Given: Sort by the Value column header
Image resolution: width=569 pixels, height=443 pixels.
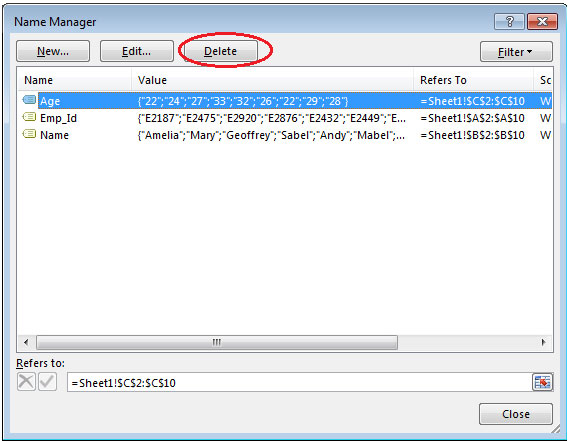Looking at the screenshot, I should pos(272,80).
